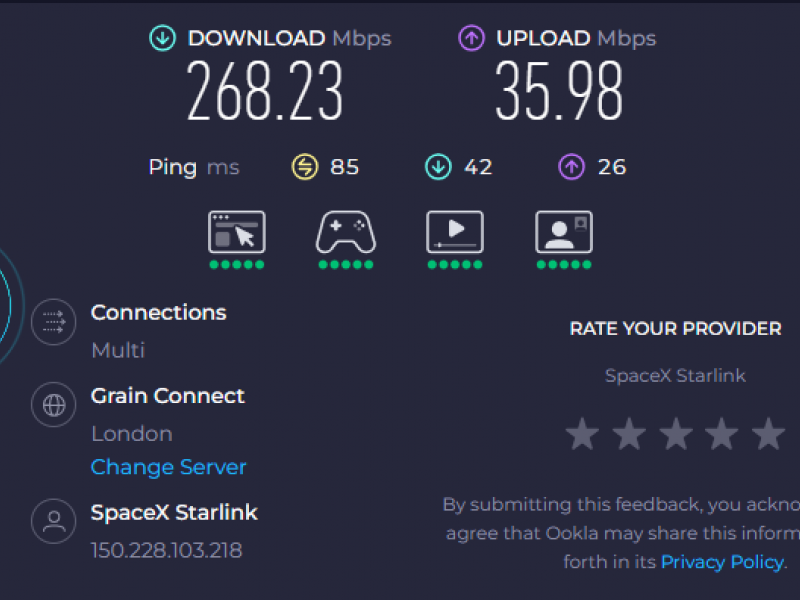Open the Privacy Policy link
The image size is (800, 600).
pos(721,562)
